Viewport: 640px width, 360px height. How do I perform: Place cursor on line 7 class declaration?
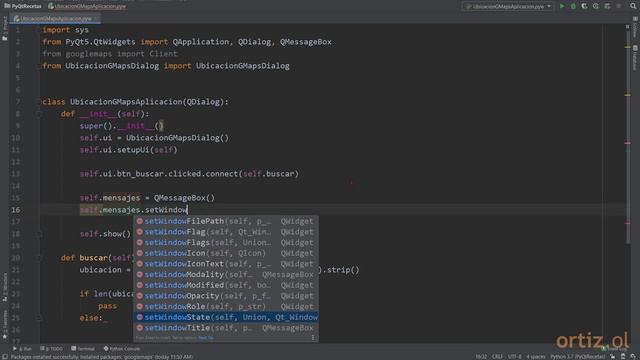tap(135, 102)
